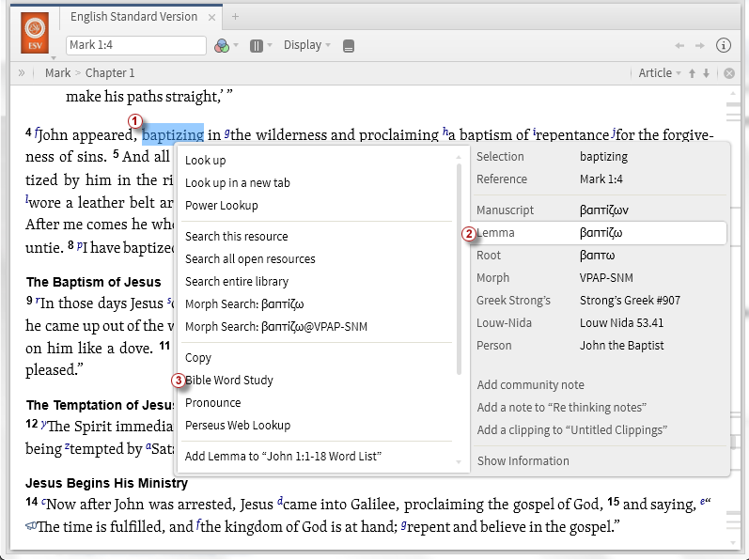Open visual filters dropdown arrow
749x560 pixels.
coord(236,46)
